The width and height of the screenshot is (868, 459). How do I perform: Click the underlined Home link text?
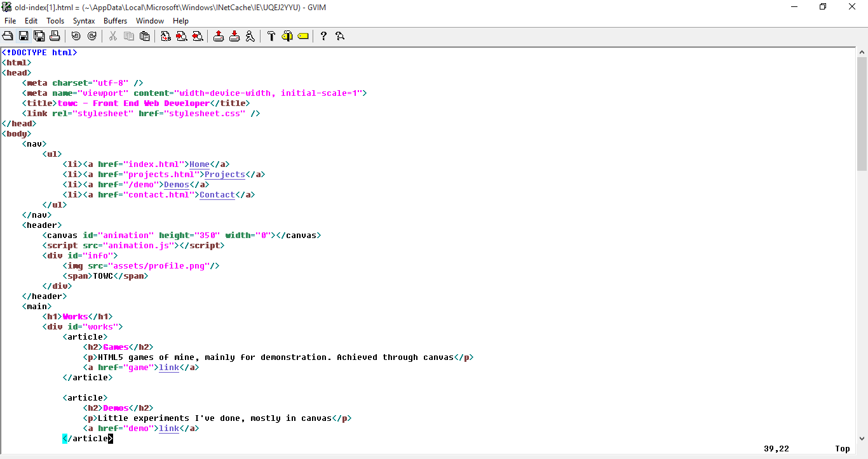coord(200,164)
